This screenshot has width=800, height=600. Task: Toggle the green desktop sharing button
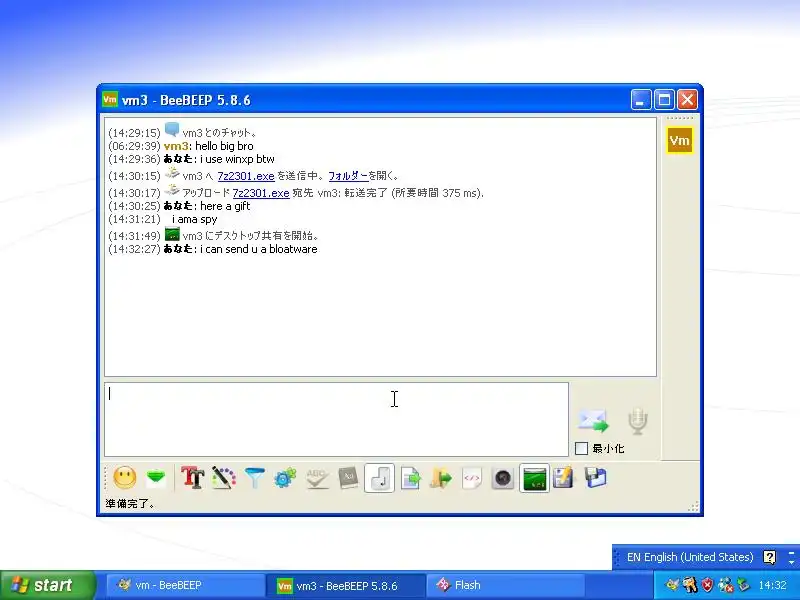coord(534,478)
